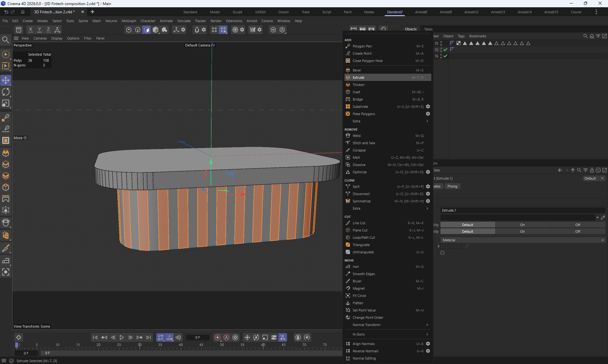Select the Move tool in left toolbar
This screenshot has height=364, width=608.
(x=6, y=80)
